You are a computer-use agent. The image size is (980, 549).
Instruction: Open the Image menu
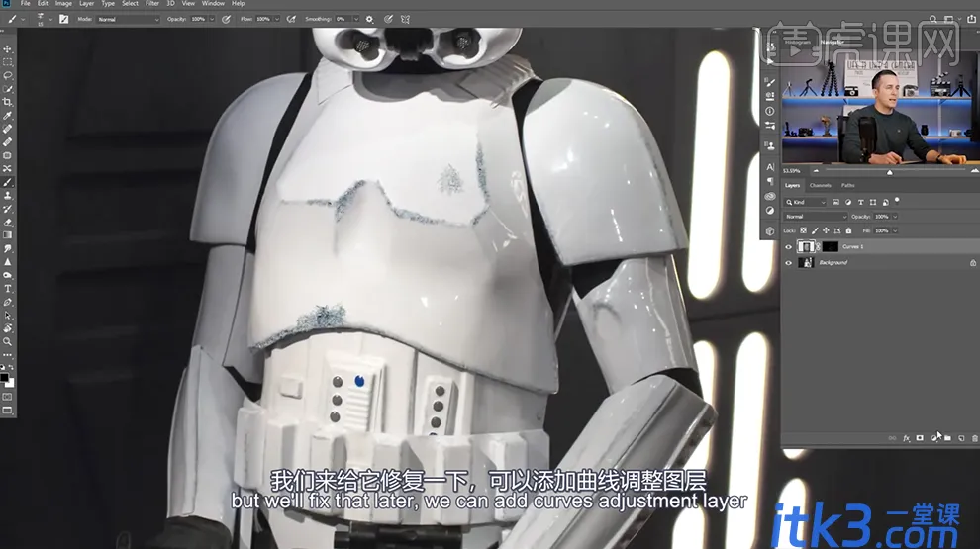[x=63, y=4]
